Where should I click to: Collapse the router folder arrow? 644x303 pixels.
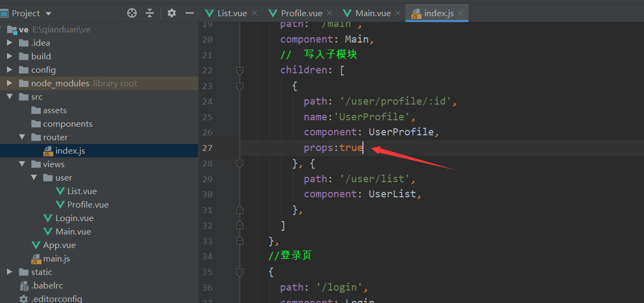[x=22, y=137]
